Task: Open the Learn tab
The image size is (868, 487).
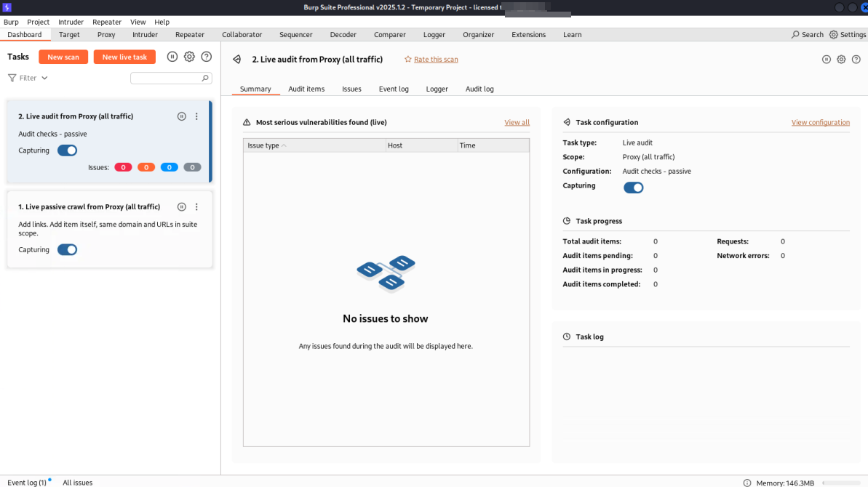Action: point(573,34)
